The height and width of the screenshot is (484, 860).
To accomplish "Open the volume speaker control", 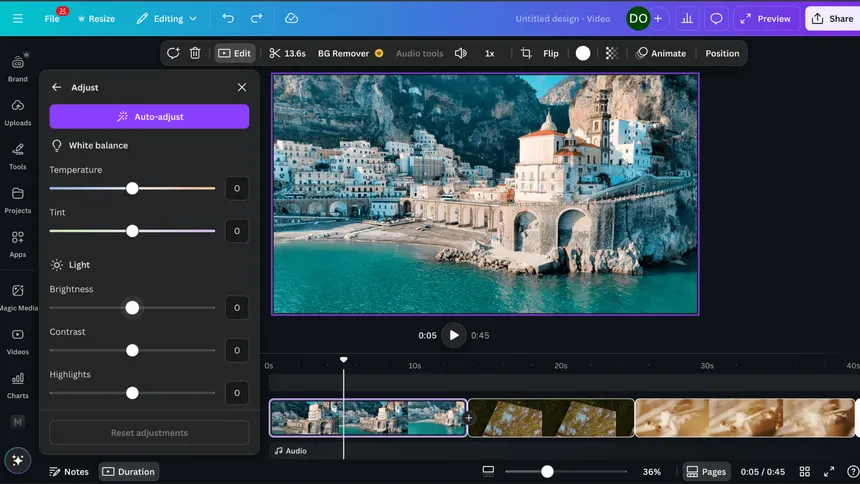I will pos(460,53).
